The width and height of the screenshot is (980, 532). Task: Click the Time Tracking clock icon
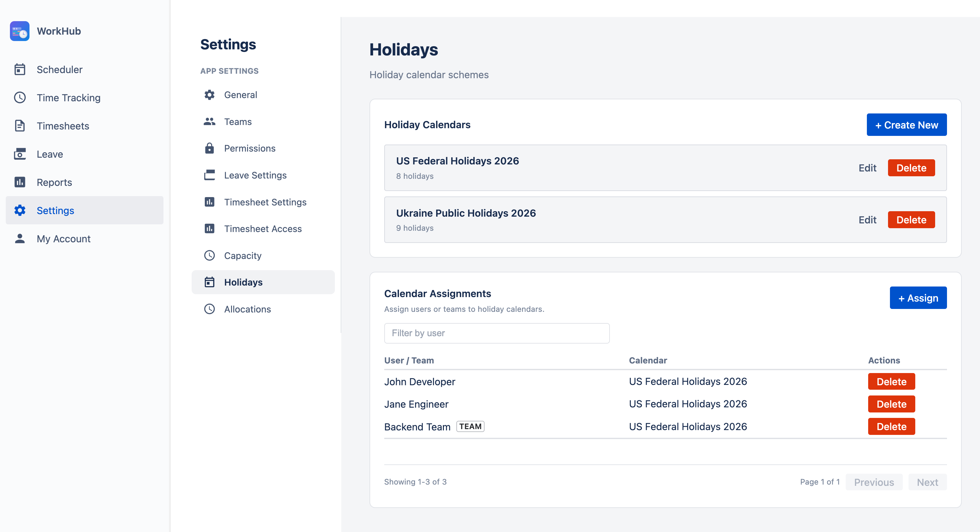click(20, 98)
